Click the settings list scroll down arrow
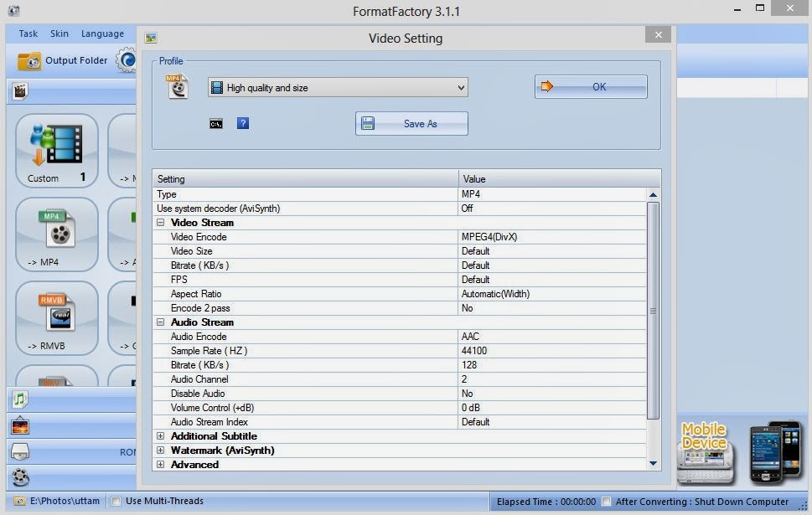 (x=653, y=464)
